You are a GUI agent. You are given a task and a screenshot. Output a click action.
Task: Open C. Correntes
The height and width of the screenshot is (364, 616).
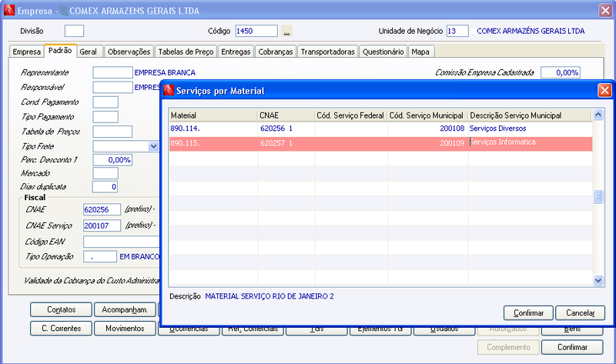click(62, 329)
